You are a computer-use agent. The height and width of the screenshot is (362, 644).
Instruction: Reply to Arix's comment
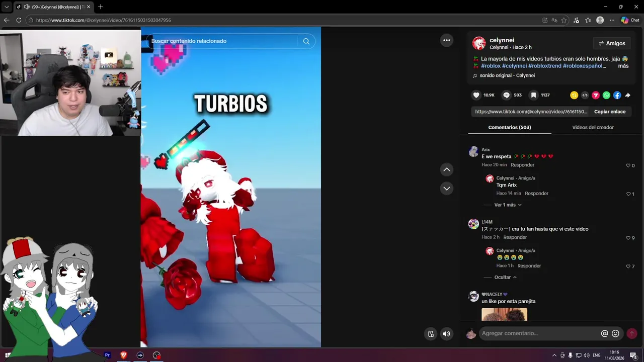522,165
